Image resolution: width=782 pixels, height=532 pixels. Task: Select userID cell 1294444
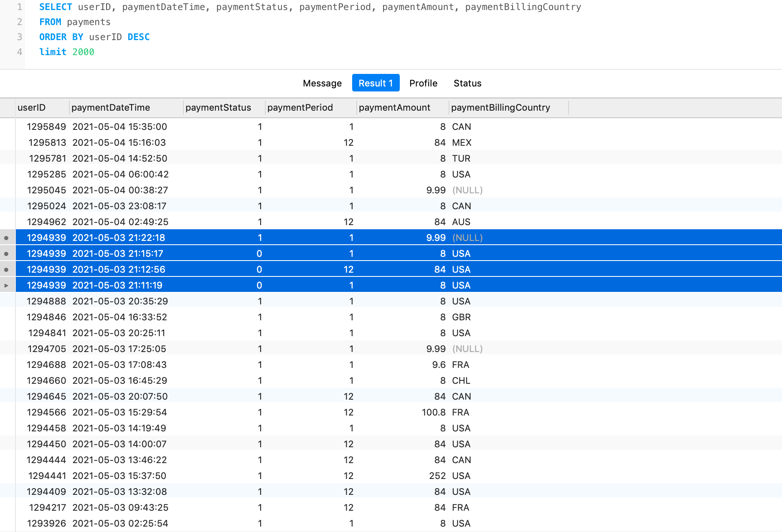46,460
